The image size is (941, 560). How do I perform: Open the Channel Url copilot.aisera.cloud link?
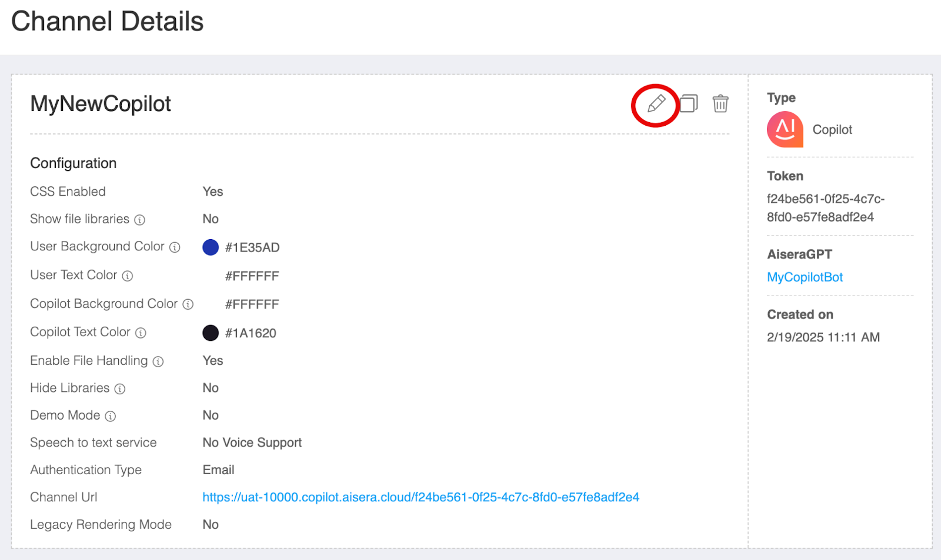pyautogui.click(x=421, y=497)
